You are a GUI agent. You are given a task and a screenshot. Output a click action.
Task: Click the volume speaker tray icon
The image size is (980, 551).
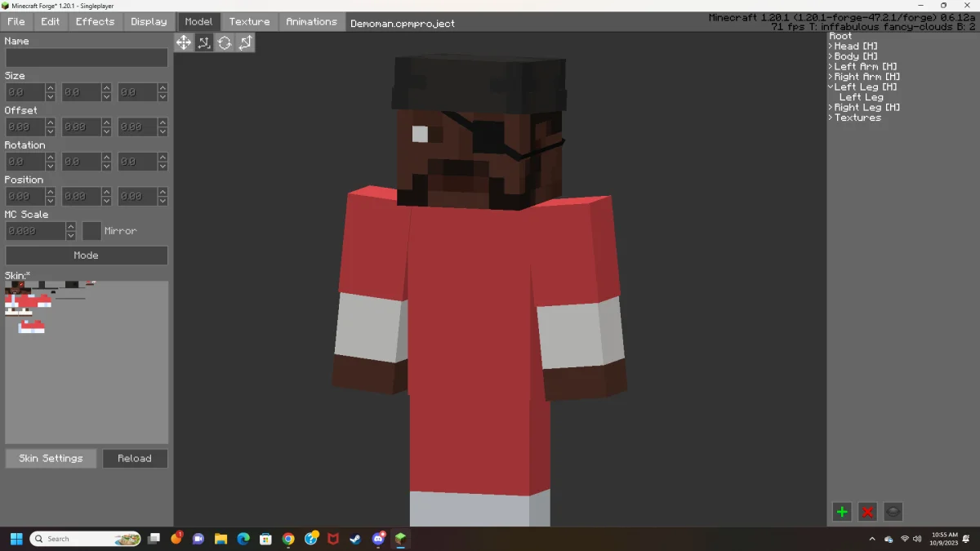click(x=917, y=539)
